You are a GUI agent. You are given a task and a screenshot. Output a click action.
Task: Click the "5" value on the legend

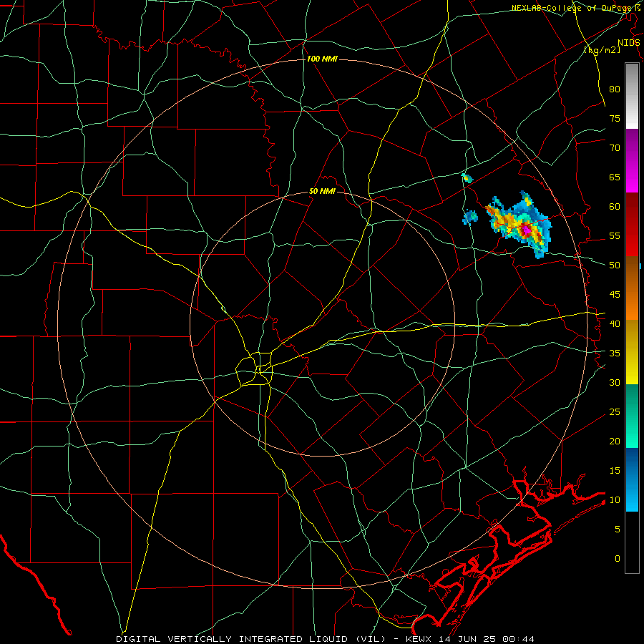[x=618, y=530]
